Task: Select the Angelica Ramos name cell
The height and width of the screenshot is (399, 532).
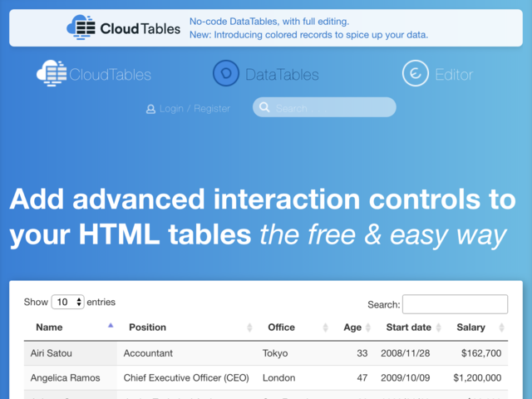Action: [x=71, y=377]
